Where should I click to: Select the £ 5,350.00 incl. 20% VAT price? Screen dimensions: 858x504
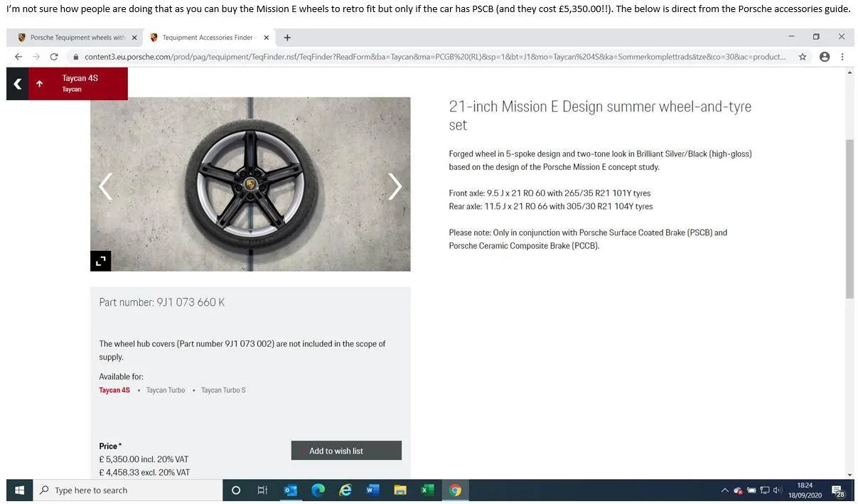(144, 459)
